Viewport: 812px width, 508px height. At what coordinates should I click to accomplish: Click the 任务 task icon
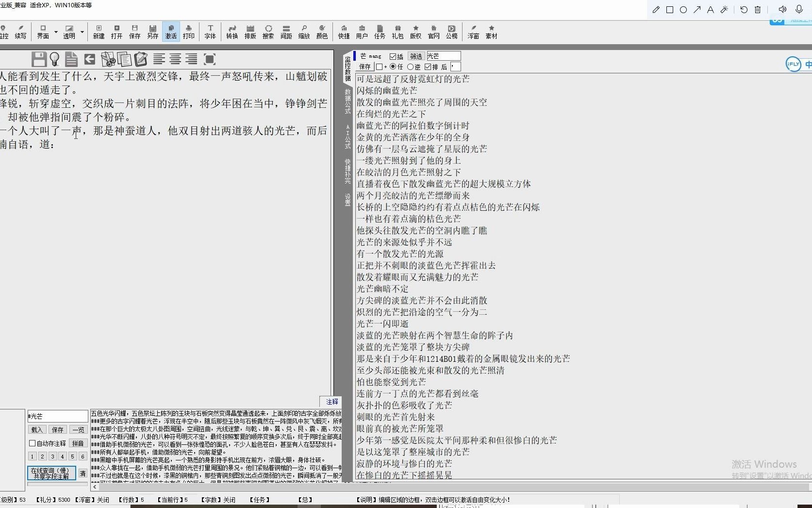point(380,32)
